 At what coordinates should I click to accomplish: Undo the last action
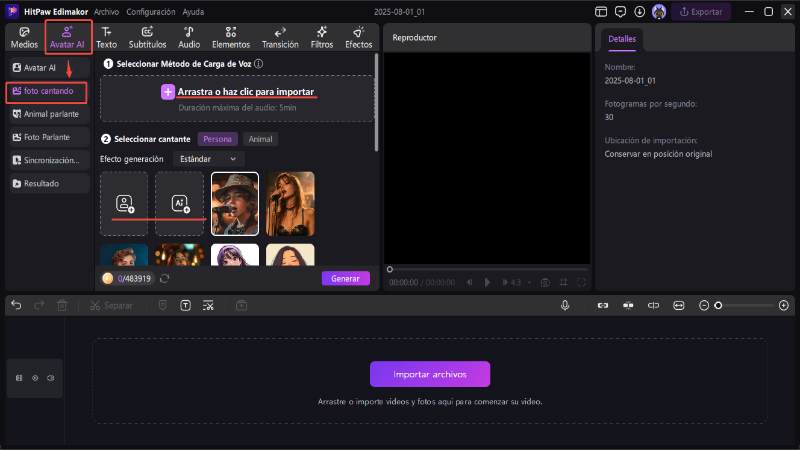16,305
